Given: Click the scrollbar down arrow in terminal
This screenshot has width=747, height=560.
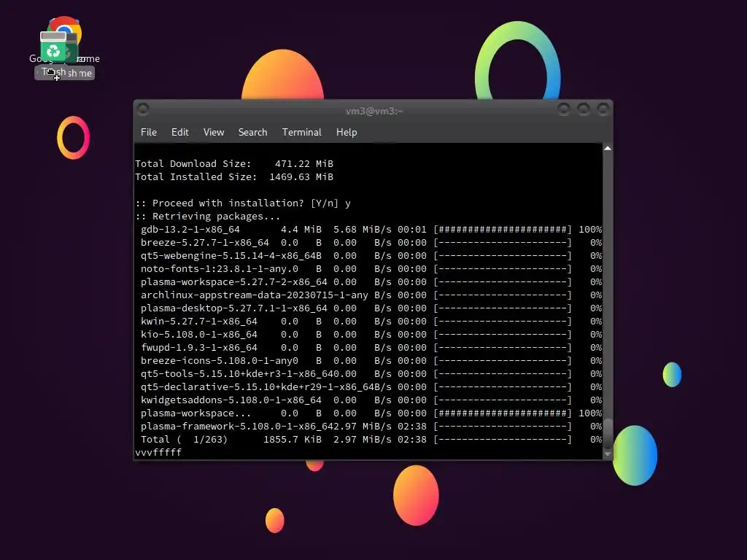Looking at the screenshot, I should (608, 454).
